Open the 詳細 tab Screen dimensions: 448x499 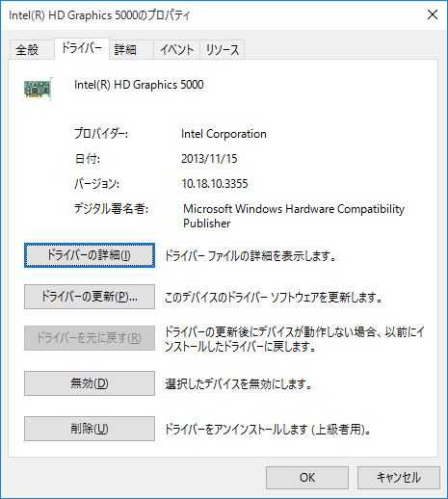(131, 50)
